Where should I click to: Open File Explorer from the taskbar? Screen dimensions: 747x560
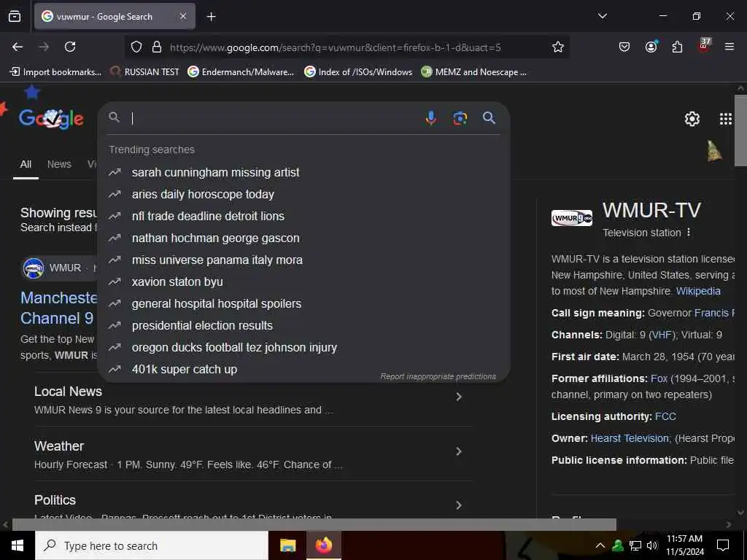pos(287,545)
